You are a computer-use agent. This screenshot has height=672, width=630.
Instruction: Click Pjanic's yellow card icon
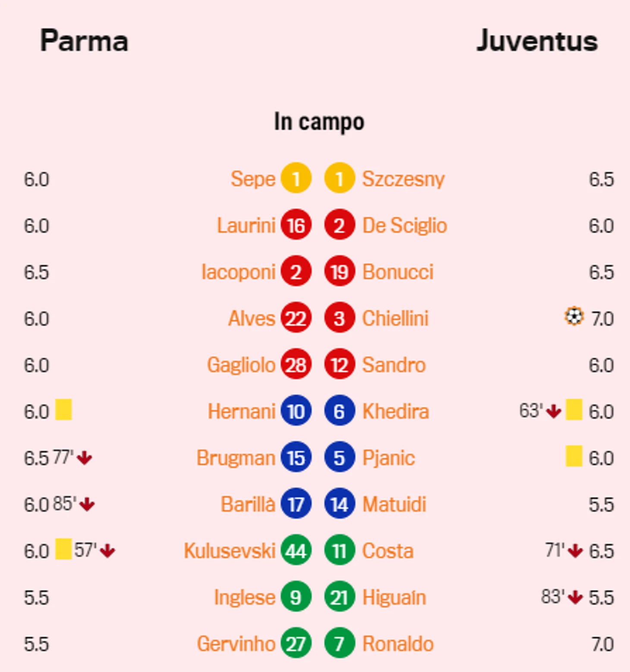[574, 456]
